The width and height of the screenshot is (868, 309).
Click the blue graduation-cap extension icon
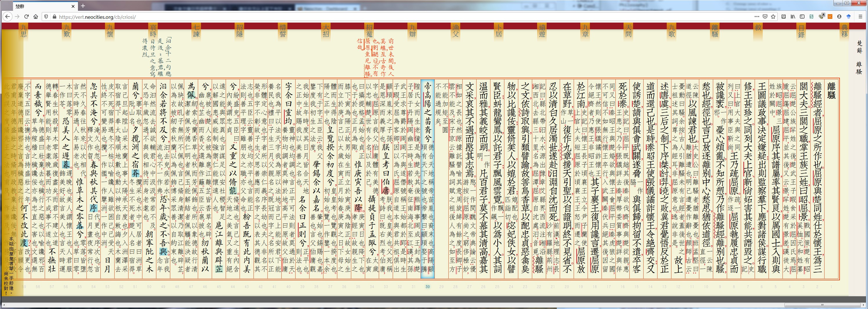[849, 17]
